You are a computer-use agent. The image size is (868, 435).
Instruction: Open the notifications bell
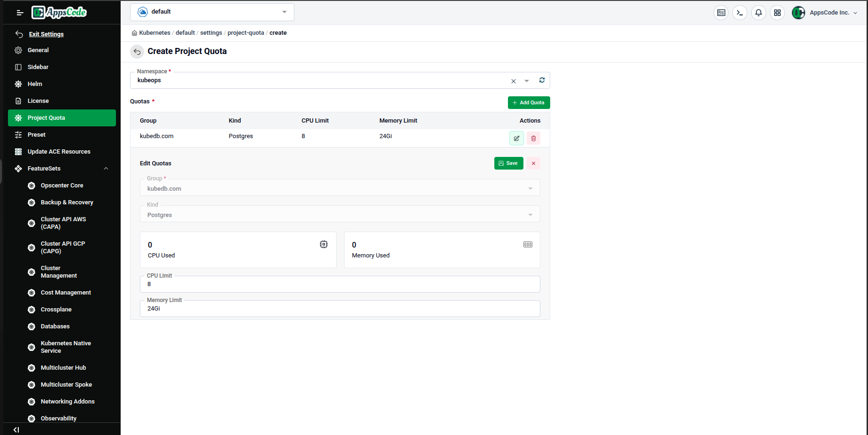coord(759,13)
